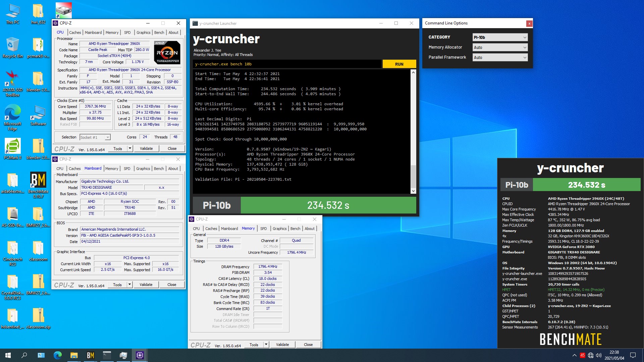Screen dimensions: 644x362
Task: Open This PC desktop icon
Action: (x=12, y=14)
